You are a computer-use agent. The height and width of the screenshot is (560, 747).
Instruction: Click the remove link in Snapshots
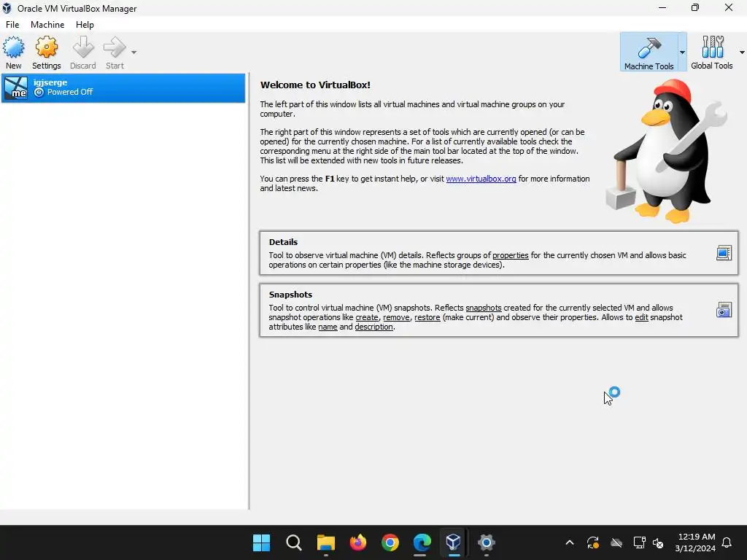396,317
